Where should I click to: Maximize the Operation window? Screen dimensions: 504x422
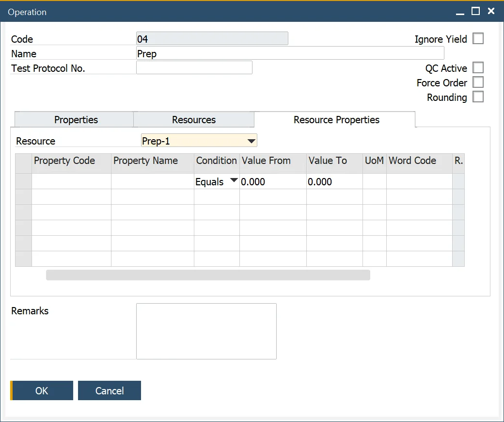click(475, 11)
